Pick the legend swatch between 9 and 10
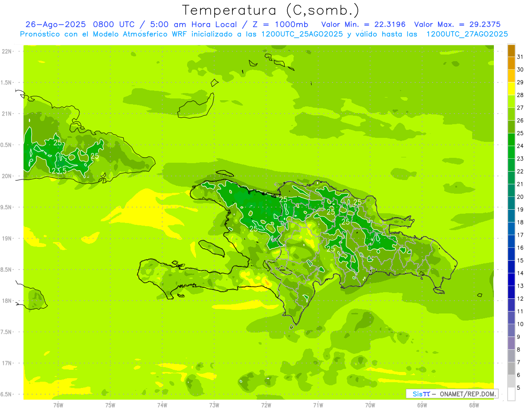Image resolution: width=532 pixels, height=411 pixels. coord(511,331)
